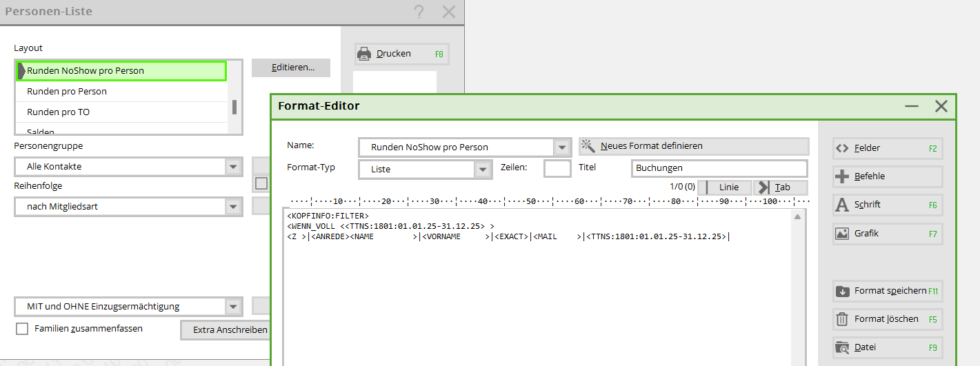The image size is (980, 366).
Task: Click the <WENN_VOLL line in editor
Action: pos(390,226)
